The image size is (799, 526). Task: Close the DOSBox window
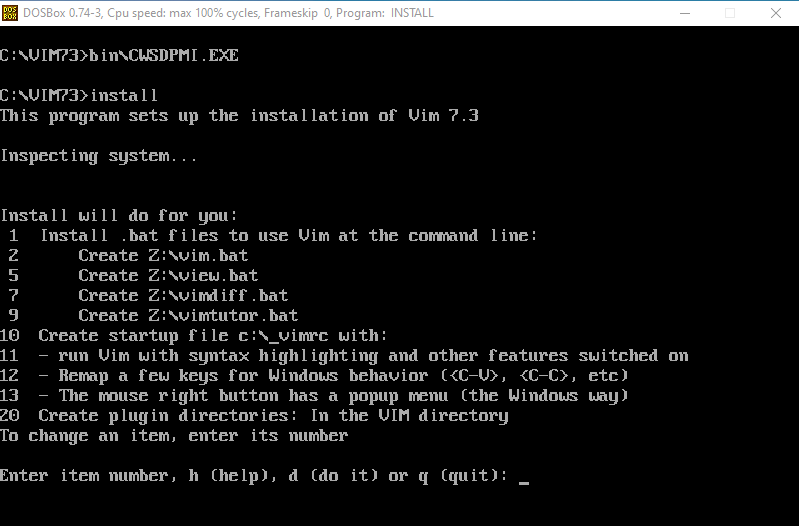click(776, 13)
